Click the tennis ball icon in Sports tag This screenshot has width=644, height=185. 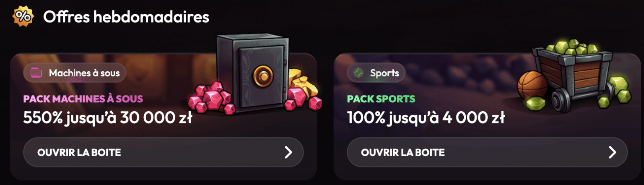359,73
